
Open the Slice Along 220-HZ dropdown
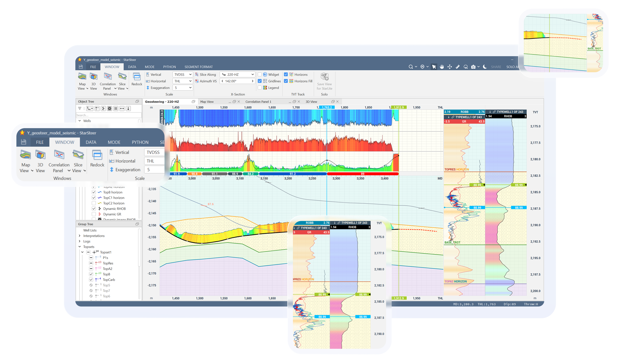tap(237, 74)
